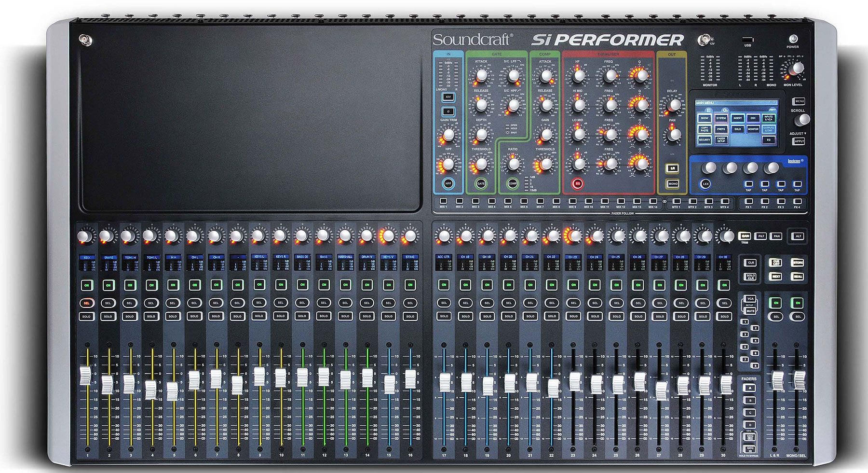Click the MONO output routing button
This screenshot has width=868, height=473.
click(672, 183)
